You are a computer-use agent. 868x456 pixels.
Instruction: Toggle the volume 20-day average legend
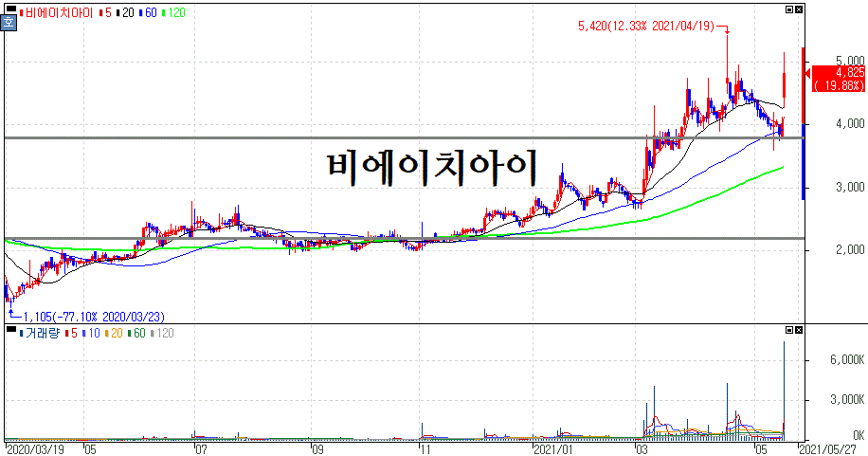pyautogui.click(x=114, y=333)
